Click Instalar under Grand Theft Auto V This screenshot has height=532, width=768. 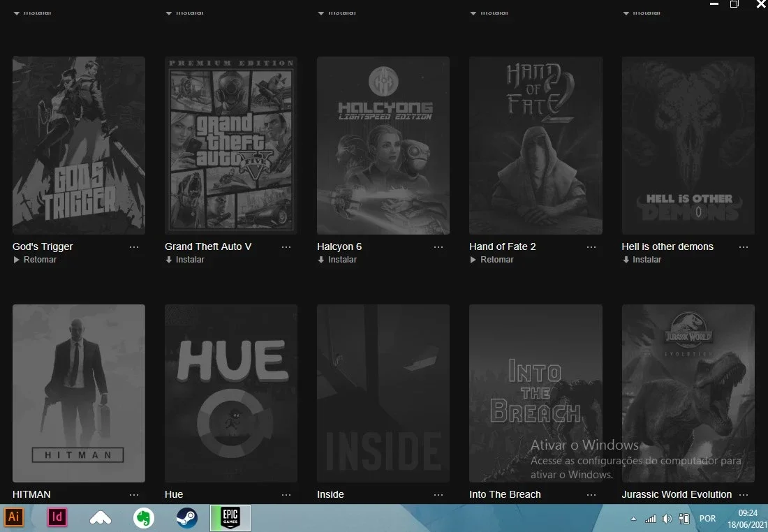point(184,260)
